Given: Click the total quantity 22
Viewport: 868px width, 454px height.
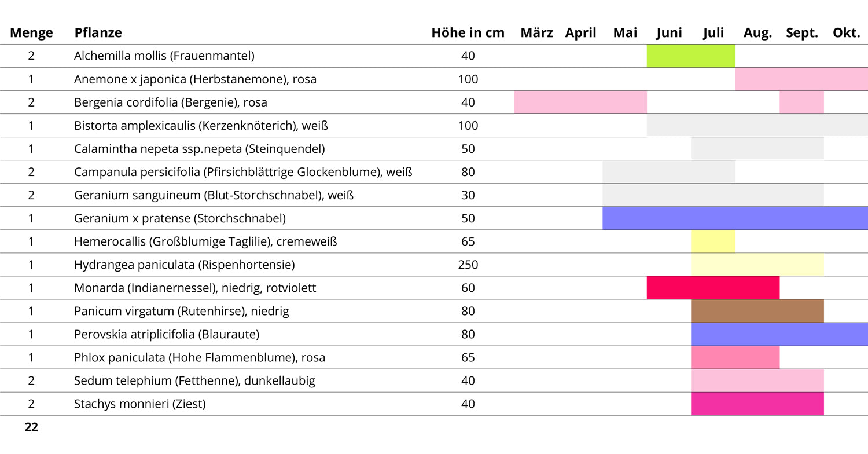Looking at the screenshot, I should click(x=31, y=427).
